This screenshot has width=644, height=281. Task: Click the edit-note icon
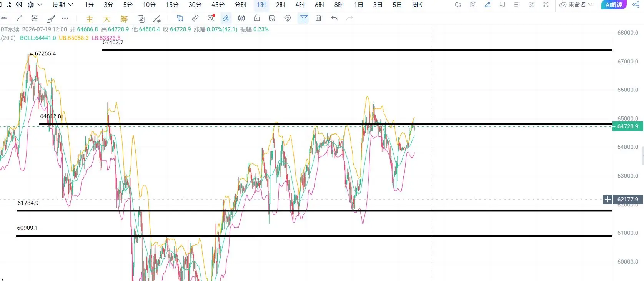(x=272, y=18)
